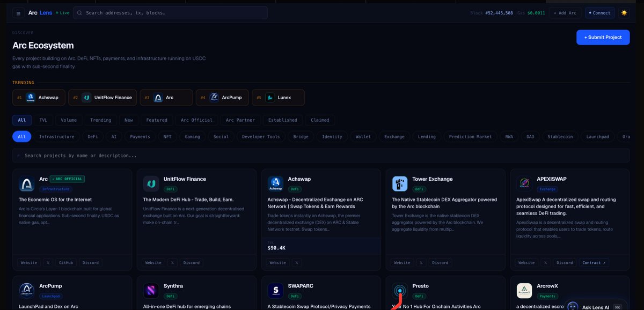Viewport: 644px width, 310px height.
Task: Click the Arc Official badge on Arc card
Action: (x=68, y=179)
